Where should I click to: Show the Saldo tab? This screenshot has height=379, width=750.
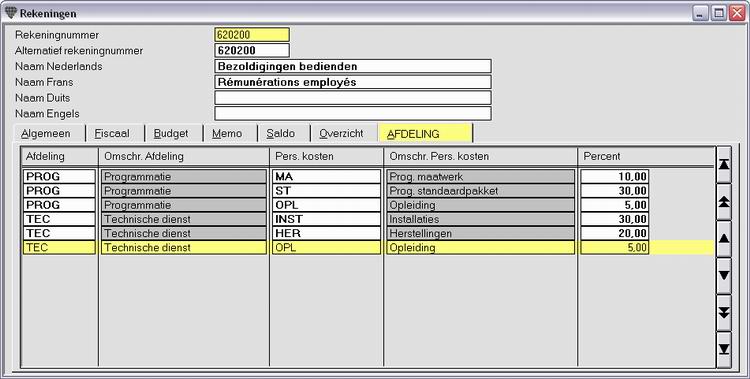click(x=281, y=134)
